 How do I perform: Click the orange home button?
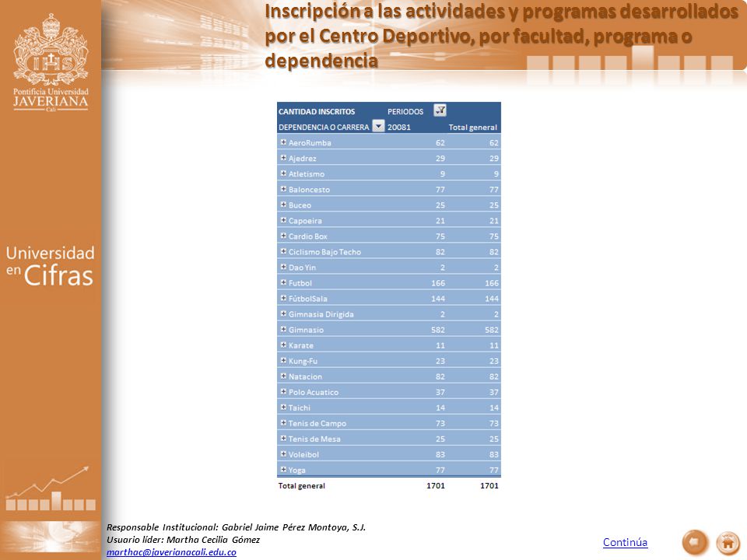728,542
